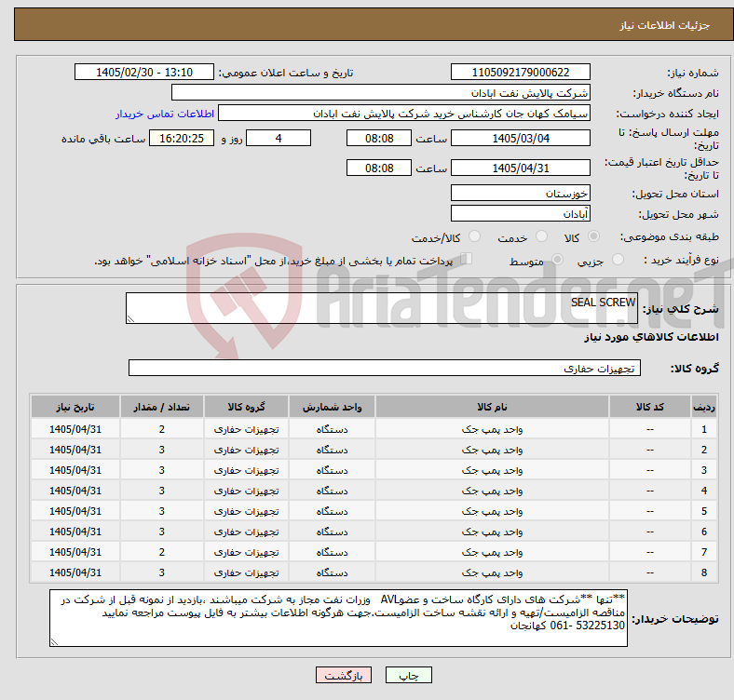Click the buyer organization name field
This screenshot has height=700, width=734.
pyautogui.click(x=381, y=93)
